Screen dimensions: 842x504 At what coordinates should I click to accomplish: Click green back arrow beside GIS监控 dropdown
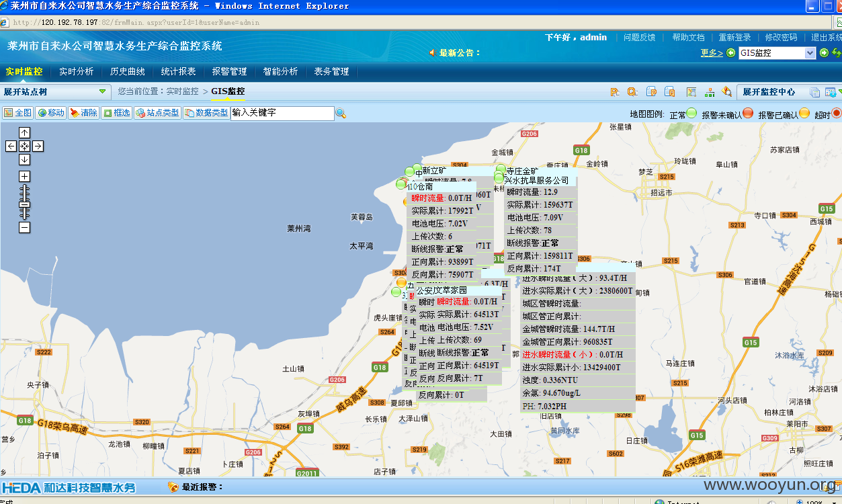point(731,52)
